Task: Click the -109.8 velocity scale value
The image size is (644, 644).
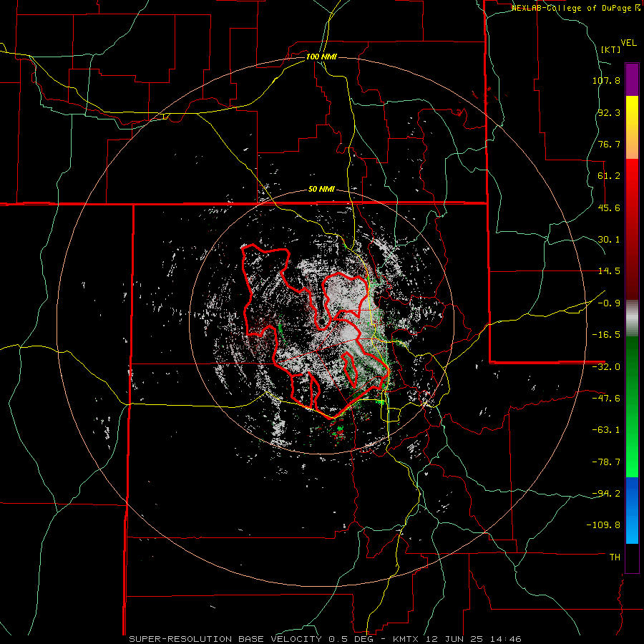Action: pyautogui.click(x=603, y=525)
